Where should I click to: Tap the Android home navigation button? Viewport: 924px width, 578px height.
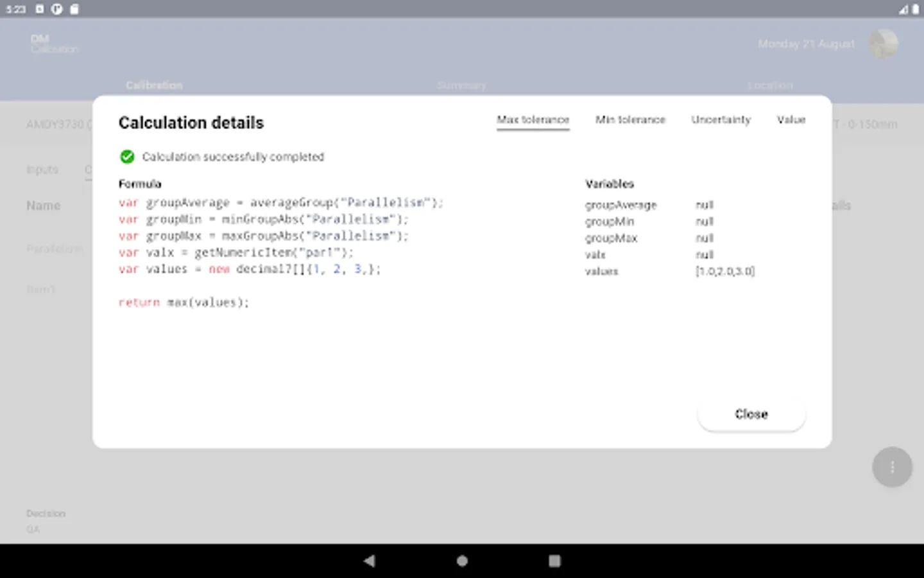(462, 561)
